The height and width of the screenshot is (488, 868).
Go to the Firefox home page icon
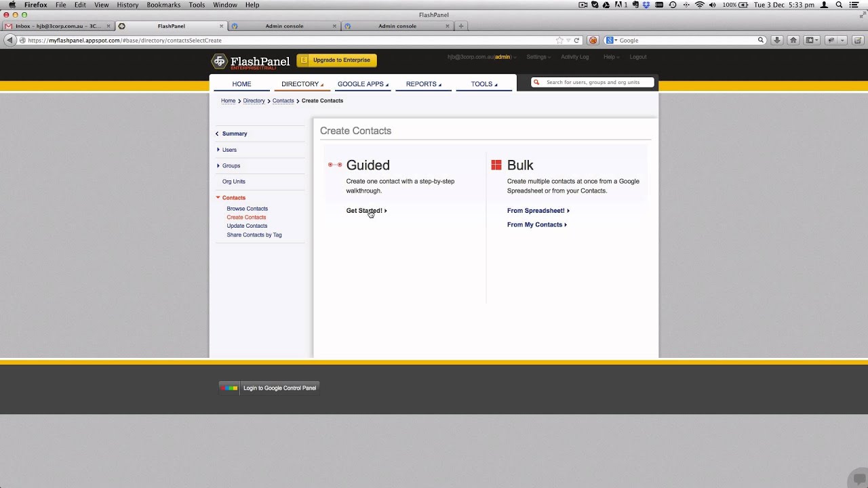click(x=793, y=40)
